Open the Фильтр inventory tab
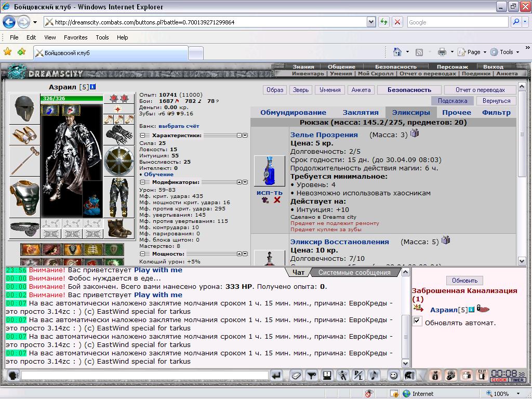 [496, 112]
